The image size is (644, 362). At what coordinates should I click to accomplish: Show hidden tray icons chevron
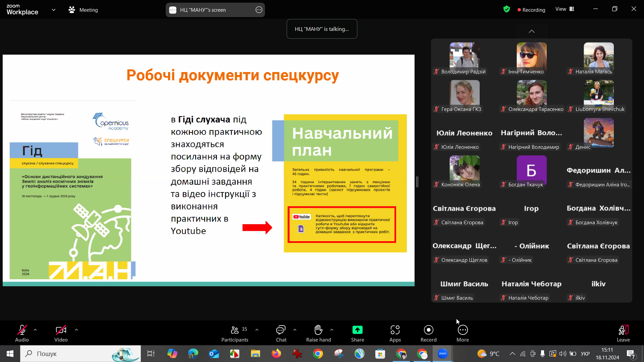point(512,354)
